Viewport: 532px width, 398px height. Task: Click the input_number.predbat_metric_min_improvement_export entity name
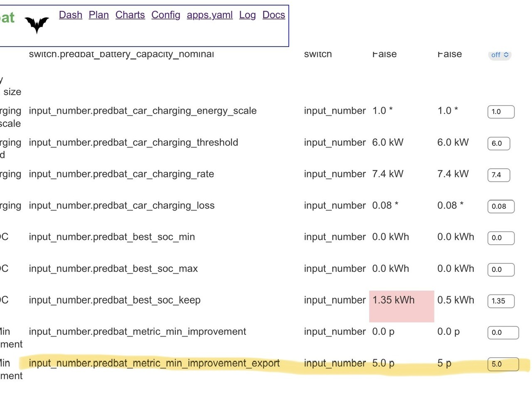click(x=154, y=363)
